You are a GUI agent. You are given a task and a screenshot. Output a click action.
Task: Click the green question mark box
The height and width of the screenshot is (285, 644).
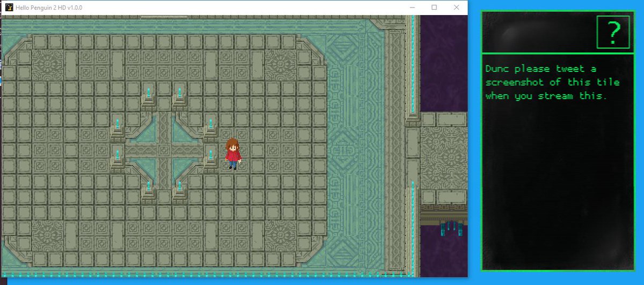613,33
